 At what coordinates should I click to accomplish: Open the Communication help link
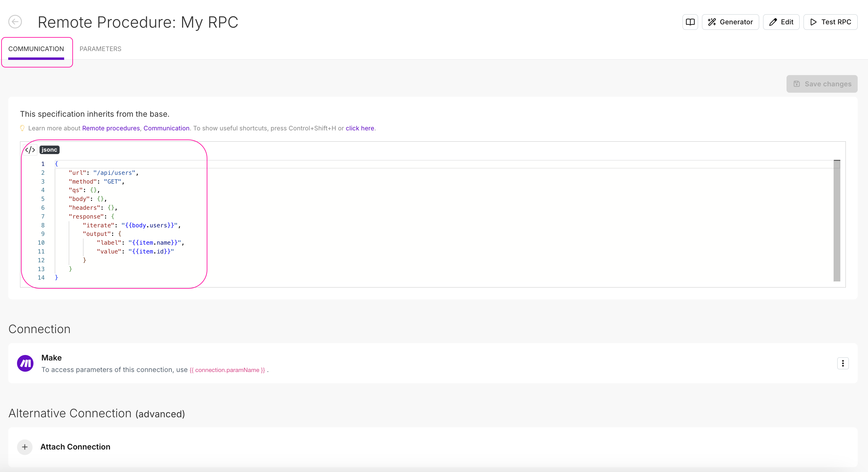(166, 128)
